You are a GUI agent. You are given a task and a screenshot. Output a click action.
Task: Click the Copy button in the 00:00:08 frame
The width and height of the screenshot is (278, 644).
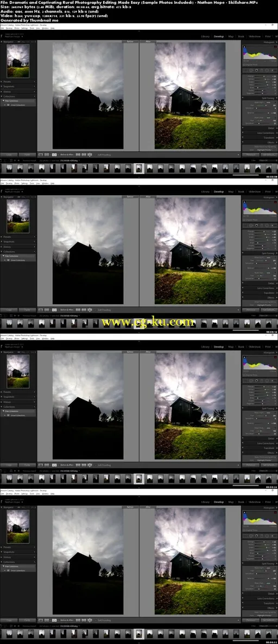click(x=8, y=154)
